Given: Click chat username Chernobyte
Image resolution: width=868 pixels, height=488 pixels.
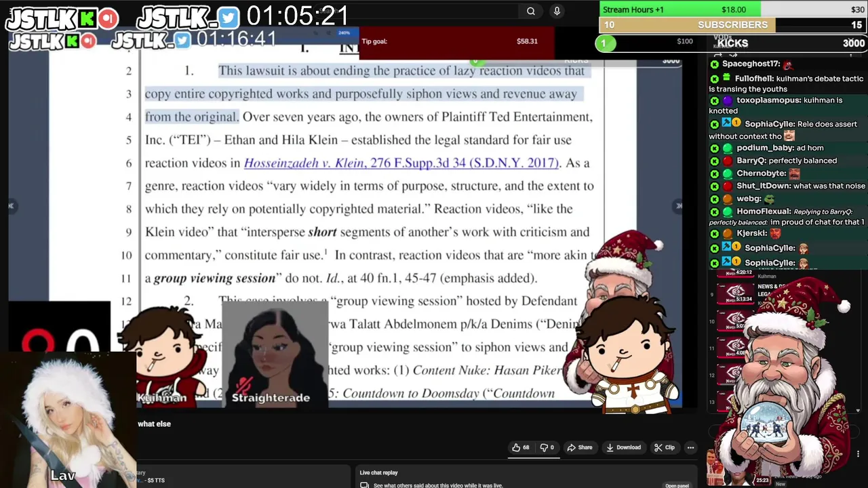Looking at the screenshot, I should coord(762,174).
